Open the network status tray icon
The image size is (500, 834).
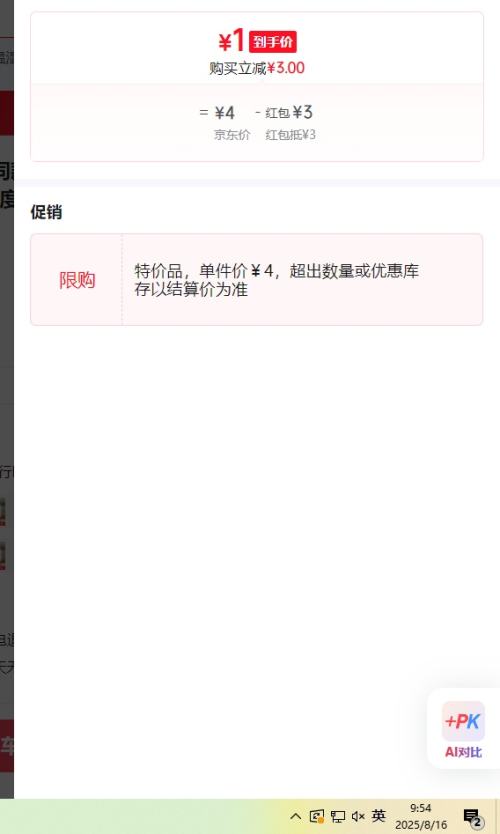click(338, 816)
